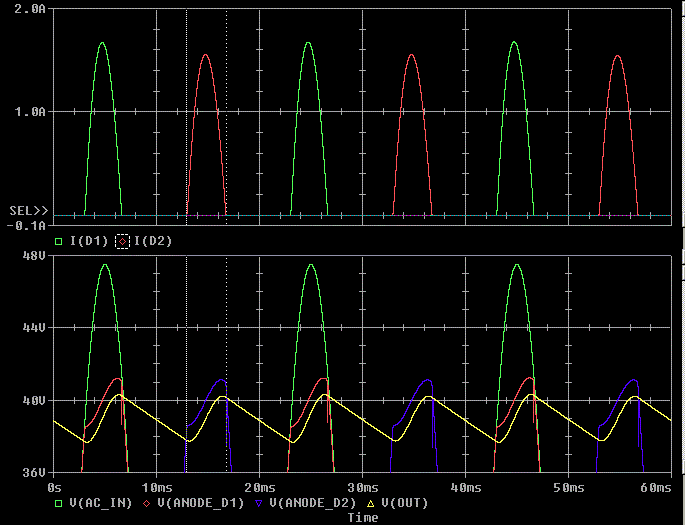Click the 60ms tick label on the time axis
685x525 pixels.
point(656,487)
